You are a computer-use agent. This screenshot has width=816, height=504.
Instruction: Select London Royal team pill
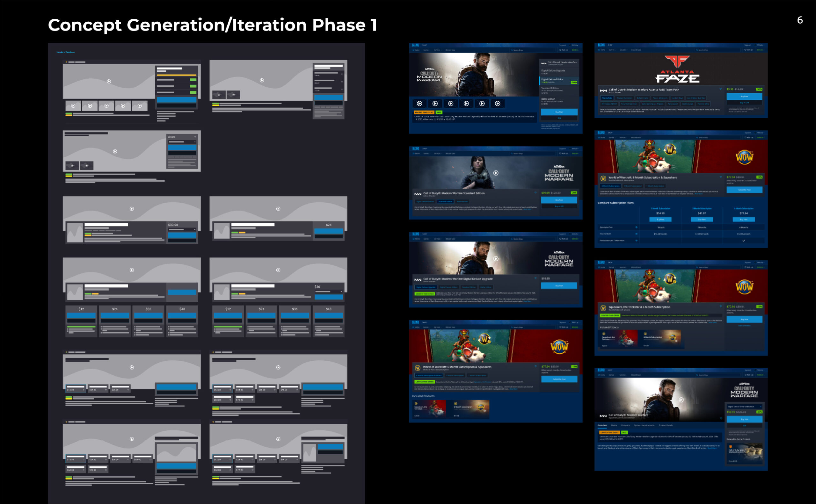click(x=677, y=98)
